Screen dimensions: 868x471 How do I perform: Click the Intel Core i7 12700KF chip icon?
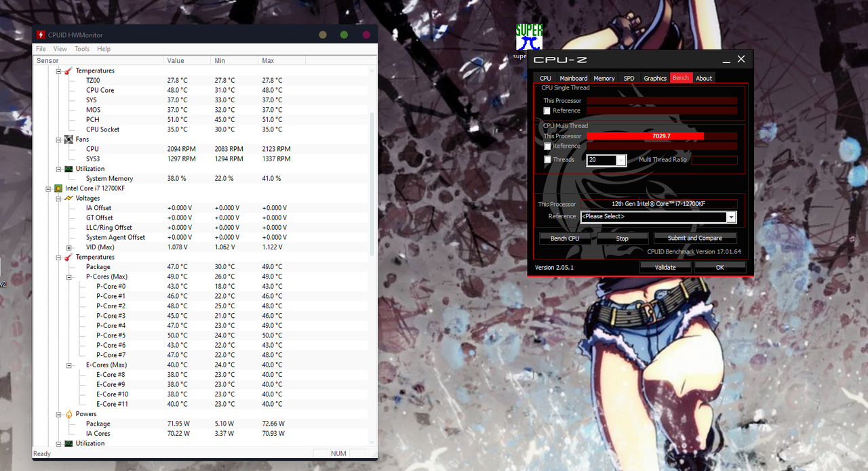click(x=58, y=188)
